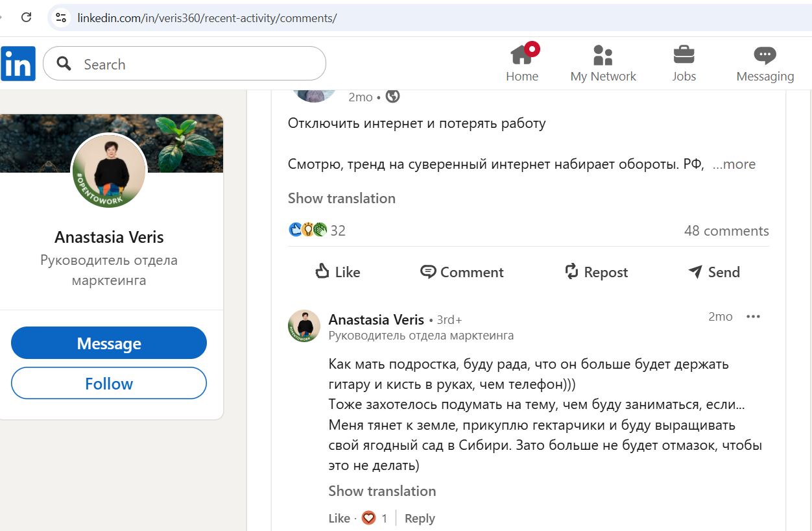Open the three-dot options menu on the comment
The height and width of the screenshot is (531, 812).
[x=753, y=316]
